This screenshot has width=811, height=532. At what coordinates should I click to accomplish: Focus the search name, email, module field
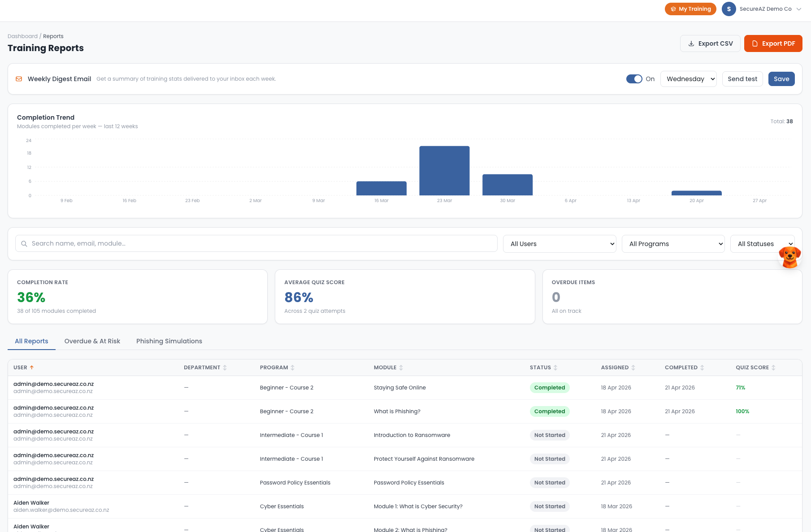(x=256, y=243)
